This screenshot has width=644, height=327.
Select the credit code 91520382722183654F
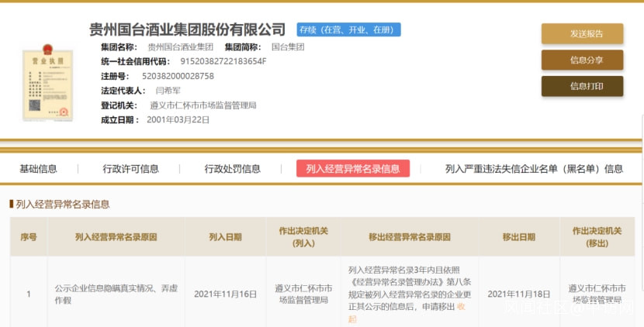click(x=223, y=61)
